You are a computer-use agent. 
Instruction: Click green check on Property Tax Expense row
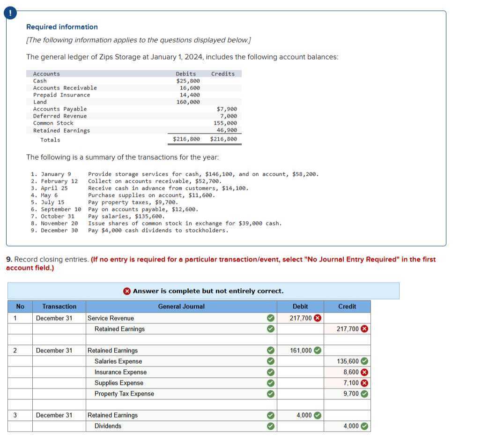[271, 394]
